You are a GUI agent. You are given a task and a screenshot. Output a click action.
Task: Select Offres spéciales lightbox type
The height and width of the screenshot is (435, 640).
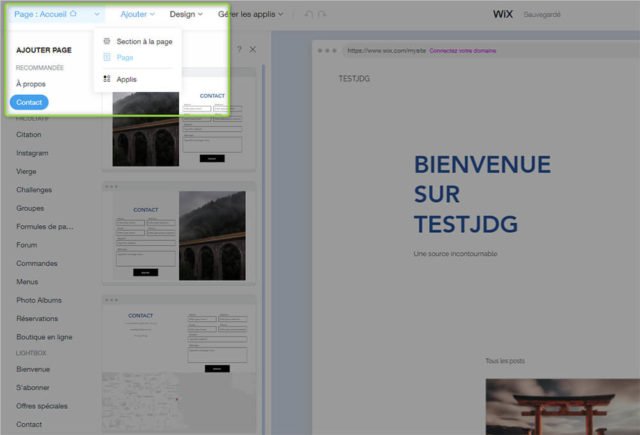42,406
